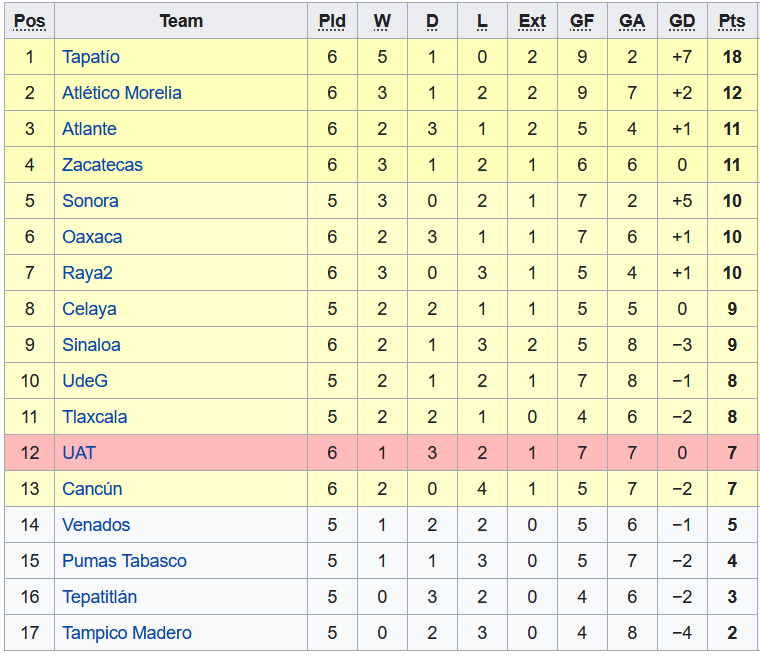Click the Pos column header

coord(30,21)
